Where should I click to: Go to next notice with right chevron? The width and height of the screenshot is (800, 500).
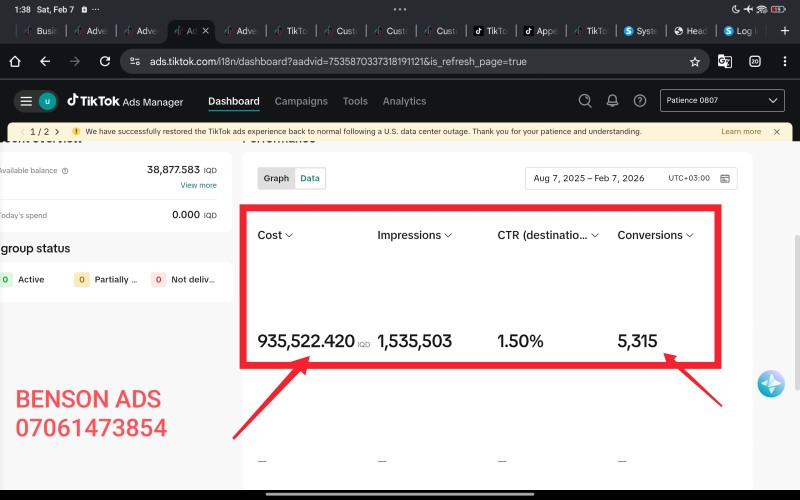(x=57, y=132)
